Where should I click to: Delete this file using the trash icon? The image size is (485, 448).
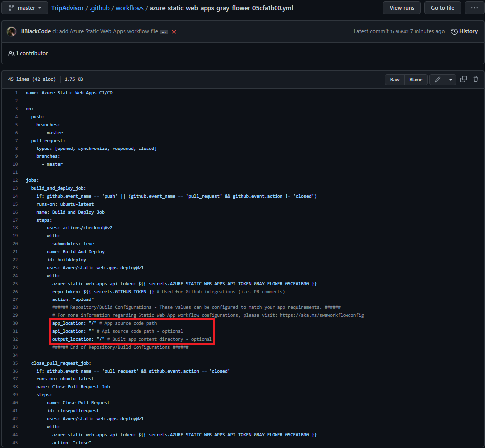coord(476,79)
